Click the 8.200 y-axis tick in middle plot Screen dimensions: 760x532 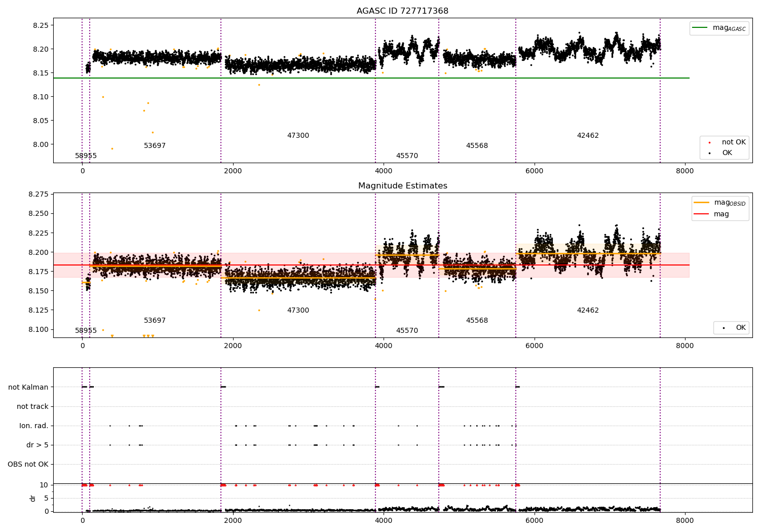coord(38,252)
